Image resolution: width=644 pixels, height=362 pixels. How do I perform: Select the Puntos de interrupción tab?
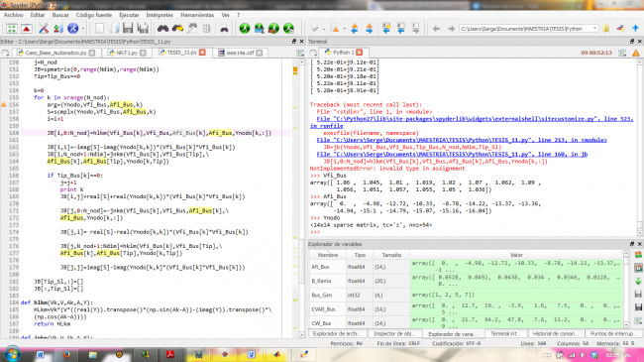click(612, 333)
